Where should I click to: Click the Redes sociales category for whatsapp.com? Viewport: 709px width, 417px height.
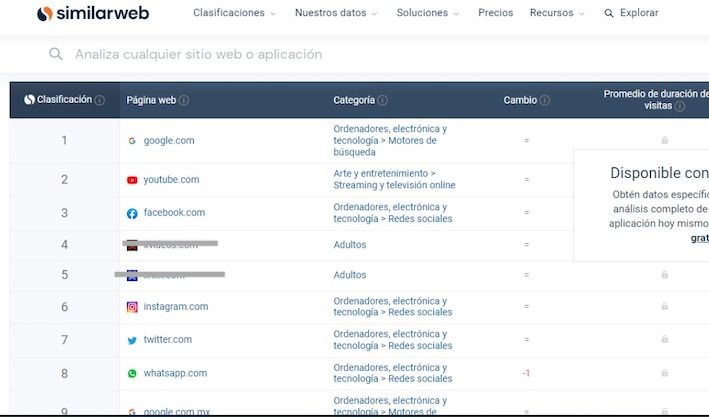tap(420, 379)
